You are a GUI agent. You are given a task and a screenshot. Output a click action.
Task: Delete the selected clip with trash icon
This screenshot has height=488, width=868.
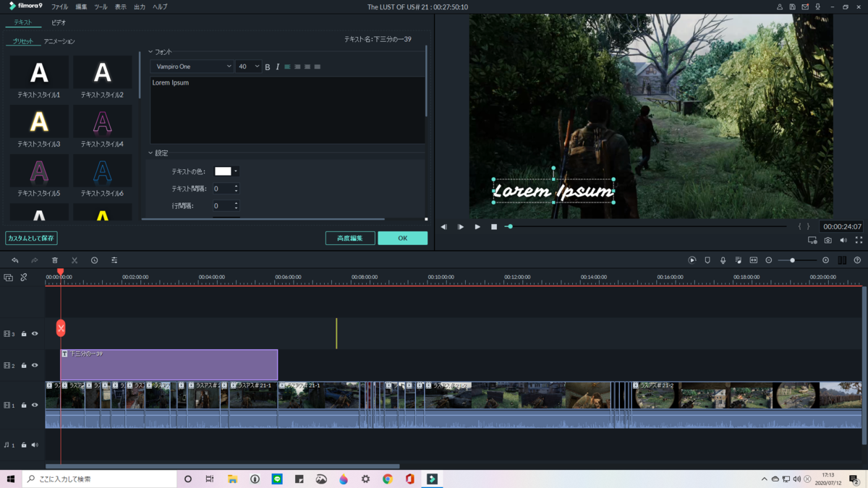[x=54, y=260]
